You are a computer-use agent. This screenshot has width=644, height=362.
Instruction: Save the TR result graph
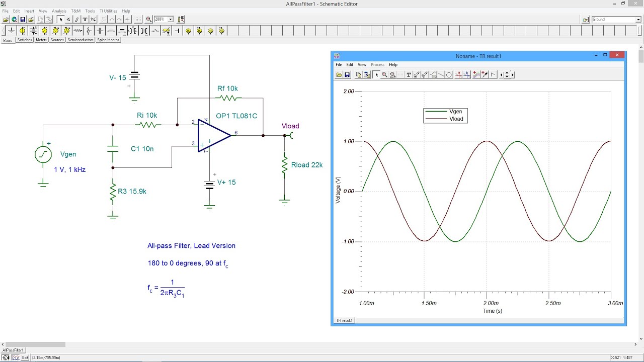coord(347,75)
